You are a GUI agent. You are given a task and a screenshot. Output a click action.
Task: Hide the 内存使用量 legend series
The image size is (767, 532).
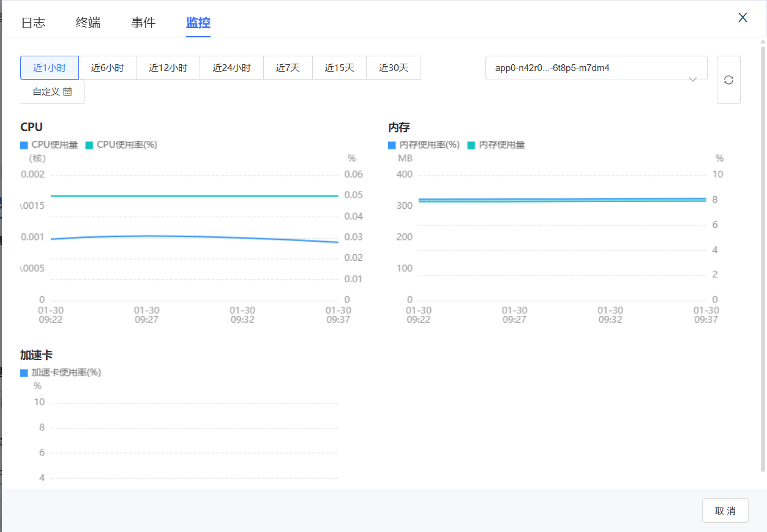pyautogui.click(x=496, y=145)
